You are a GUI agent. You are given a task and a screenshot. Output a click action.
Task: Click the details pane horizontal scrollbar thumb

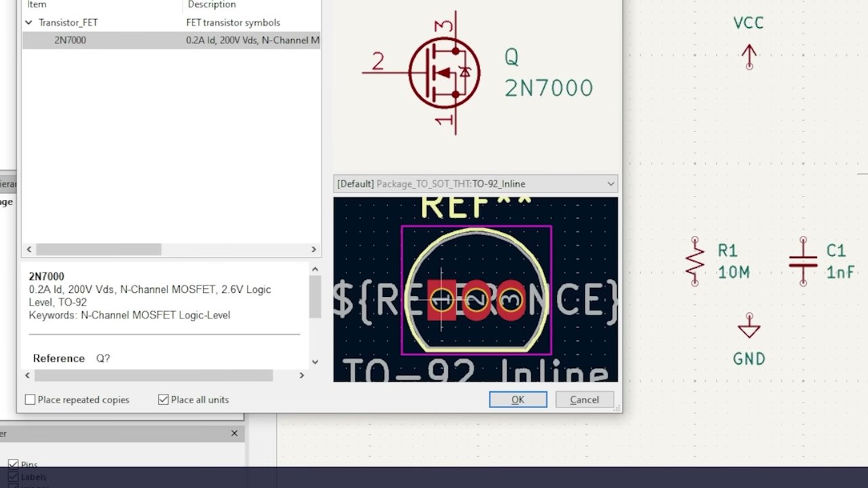(153, 375)
